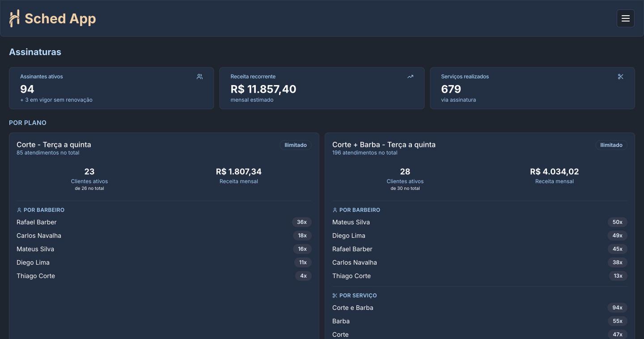Click the 'Corte + Barba - Terça a quinta' title
This screenshot has width=644, height=339.
point(384,145)
